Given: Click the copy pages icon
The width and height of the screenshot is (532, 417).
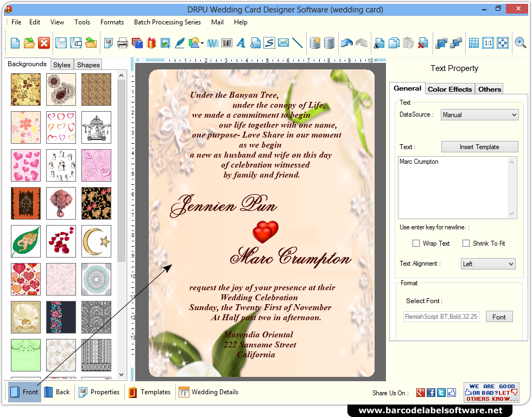Looking at the screenshot, I should click(394, 43).
